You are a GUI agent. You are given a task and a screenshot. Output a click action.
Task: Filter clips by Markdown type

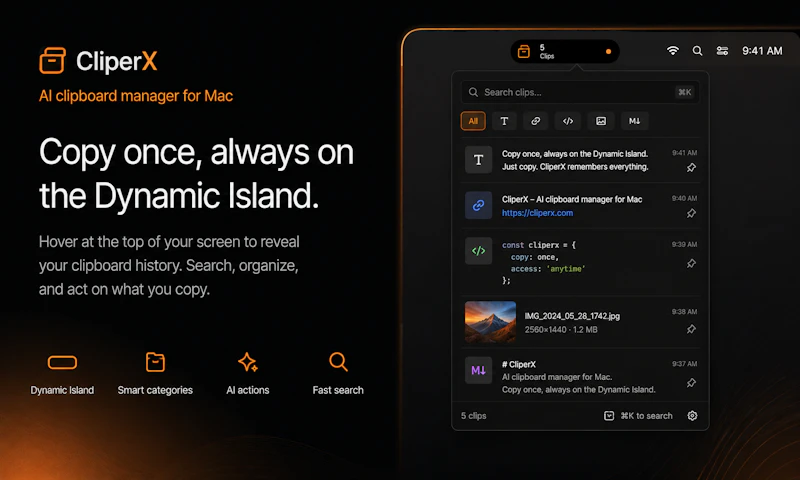[634, 121]
